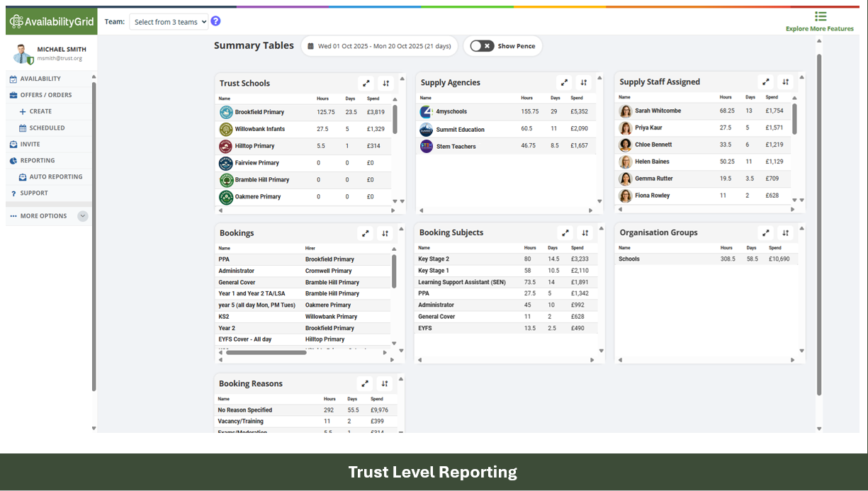Toggle the Show Pence switch
Screen dimensions: 868x491
click(x=482, y=46)
